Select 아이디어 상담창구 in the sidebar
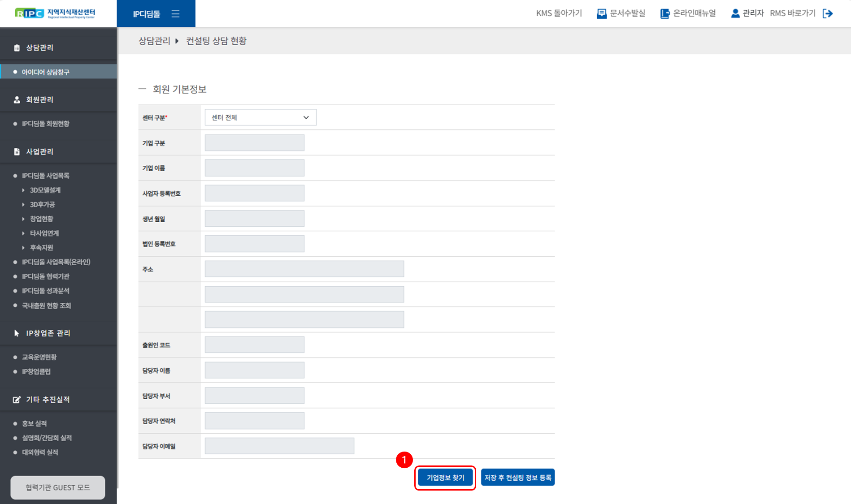 coord(45,72)
